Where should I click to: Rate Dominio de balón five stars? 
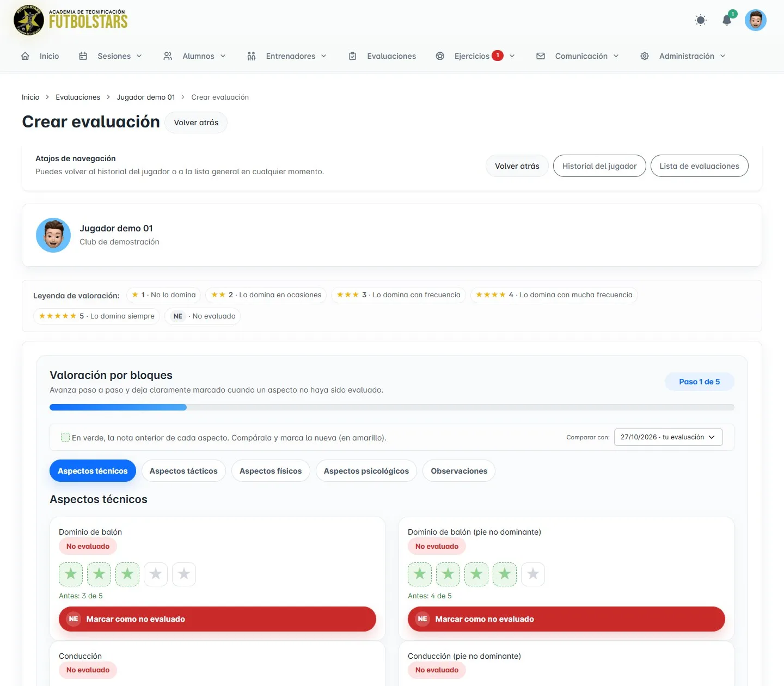[184, 574]
